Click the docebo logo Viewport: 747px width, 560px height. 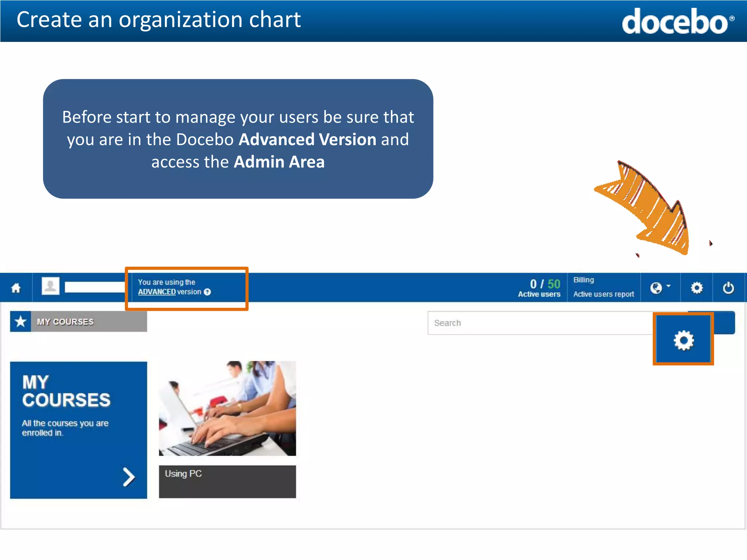[678, 21]
